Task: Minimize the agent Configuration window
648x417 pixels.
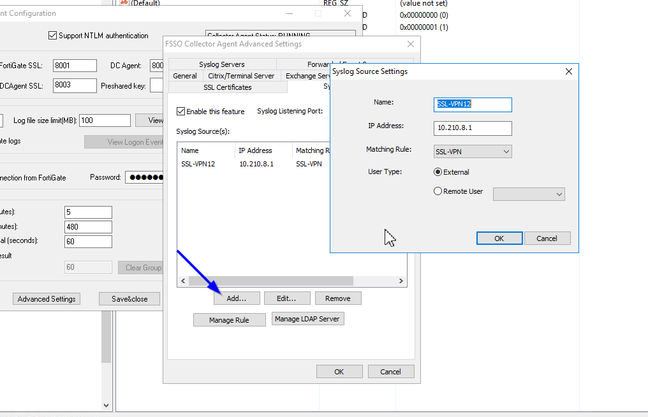Action: point(290,14)
